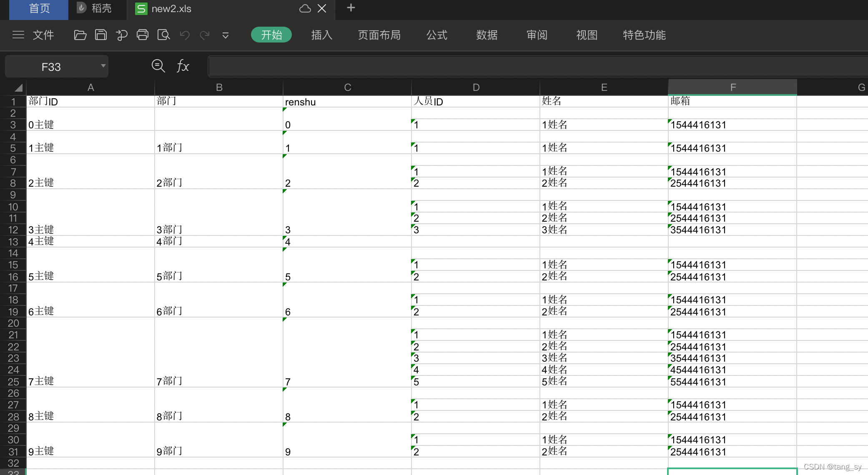Click the cloud sync icon on new2.xls tab
The width and height of the screenshot is (868, 475).
pos(305,9)
